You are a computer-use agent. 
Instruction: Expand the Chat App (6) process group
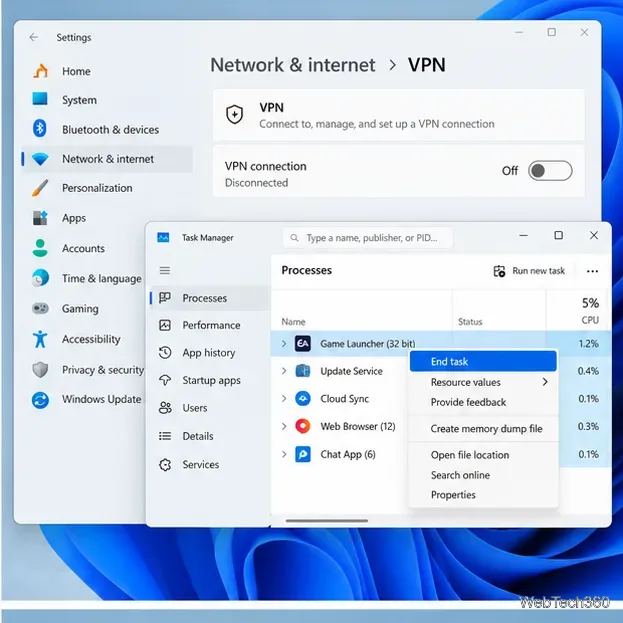point(284,454)
